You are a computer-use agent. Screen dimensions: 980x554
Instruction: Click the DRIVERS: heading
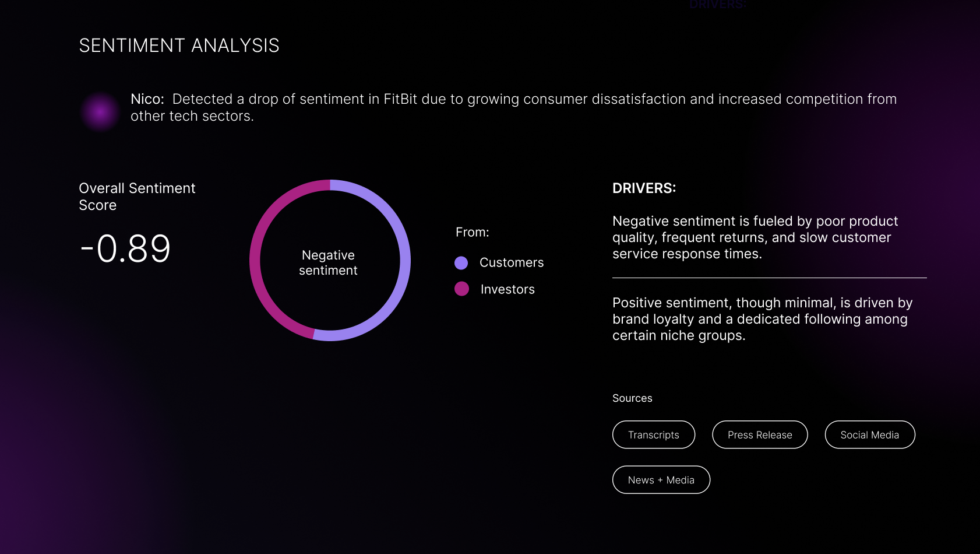(644, 188)
